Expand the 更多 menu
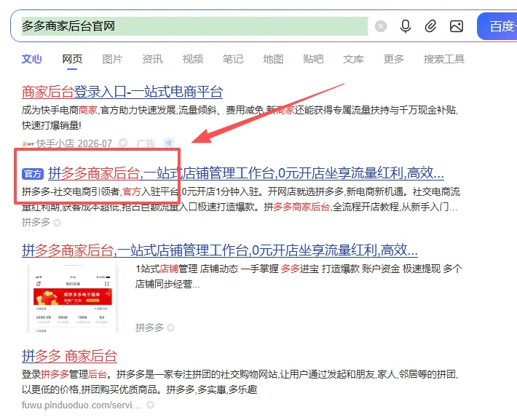Screen dimensions: 517x420 click(394, 59)
